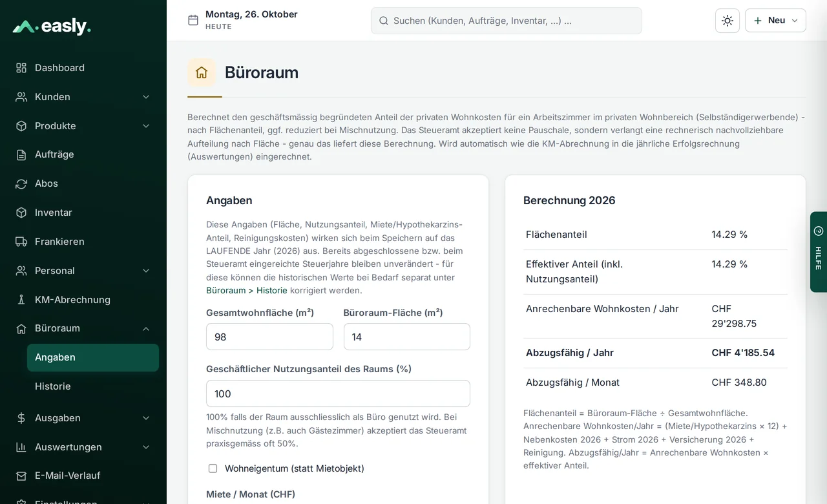Image resolution: width=827 pixels, height=504 pixels.
Task: Click the Dashboard grid icon
Action: click(21, 68)
